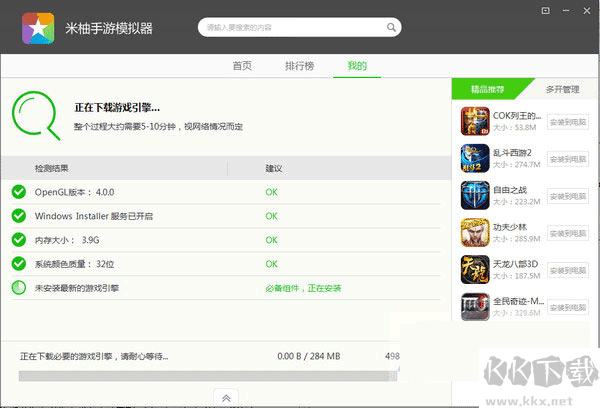
Task: Click the 系统颜色质量 32位 text
Action: 74,264
